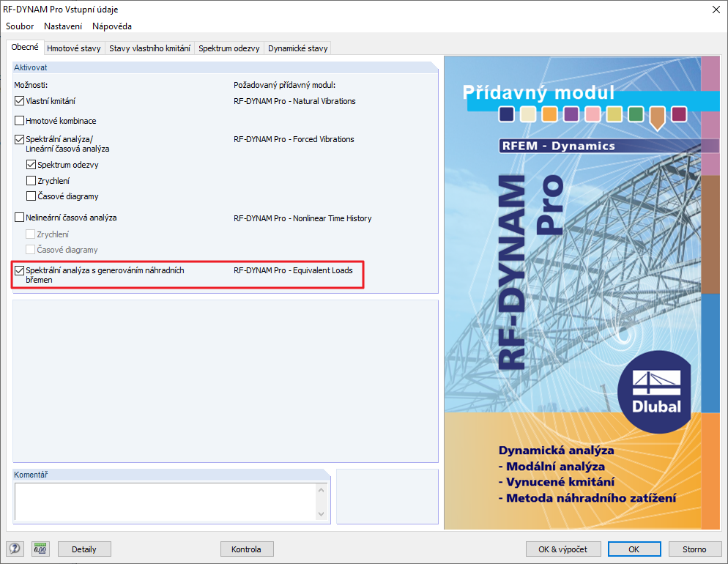Activate the Nelineární časová analýza checkbox

tap(19, 218)
